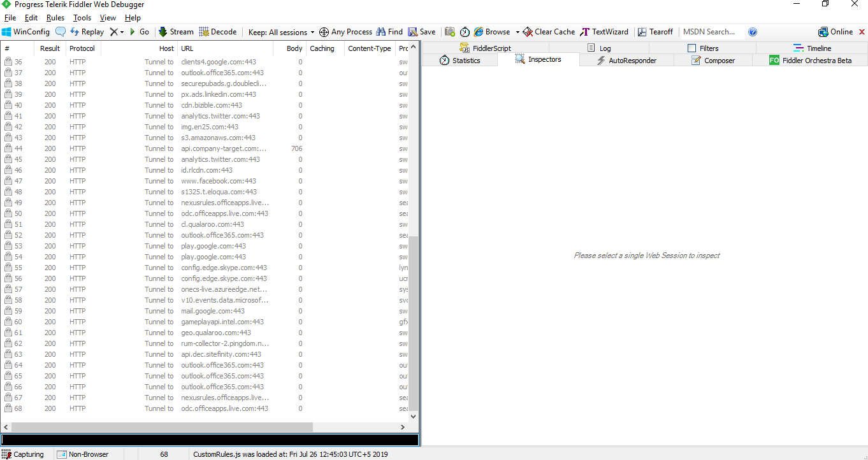The image size is (868, 460).
Task: Sort sessions by Result column
Action: [50, 48]
